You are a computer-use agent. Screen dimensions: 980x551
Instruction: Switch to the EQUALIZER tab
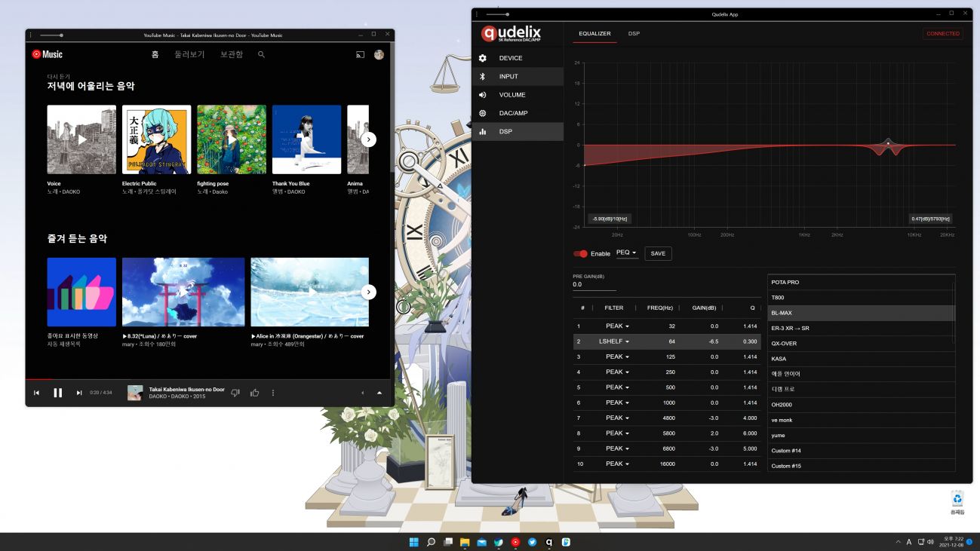(x=594, y=33)
